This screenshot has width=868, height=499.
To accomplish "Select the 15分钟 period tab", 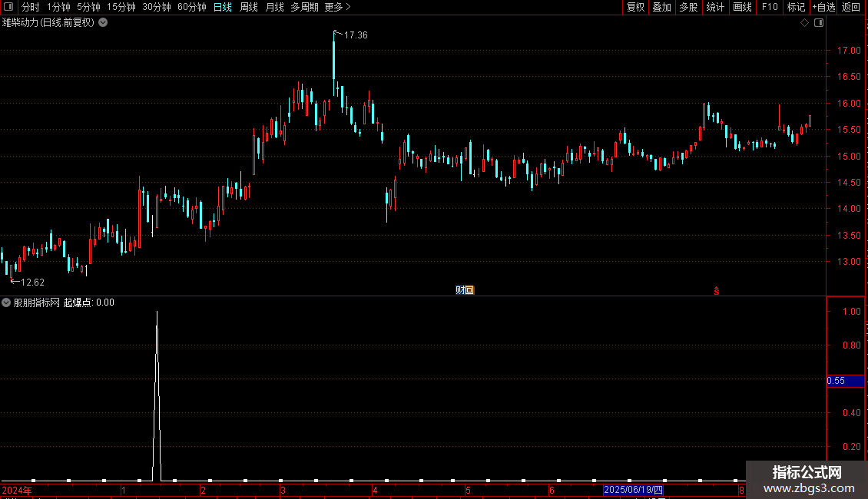I will pos(121,7).
